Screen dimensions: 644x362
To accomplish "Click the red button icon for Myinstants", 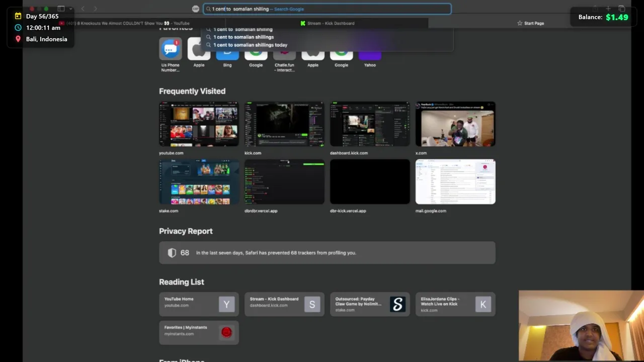I will coord(226,332).
